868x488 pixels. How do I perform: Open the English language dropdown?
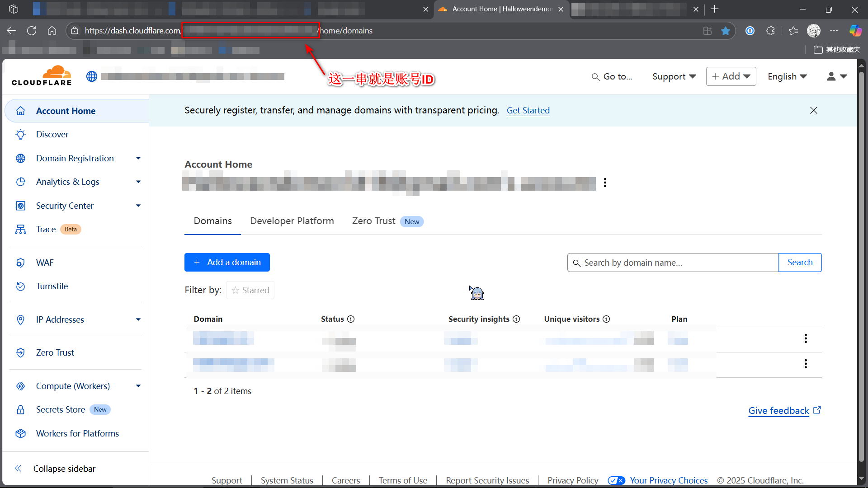787,76
